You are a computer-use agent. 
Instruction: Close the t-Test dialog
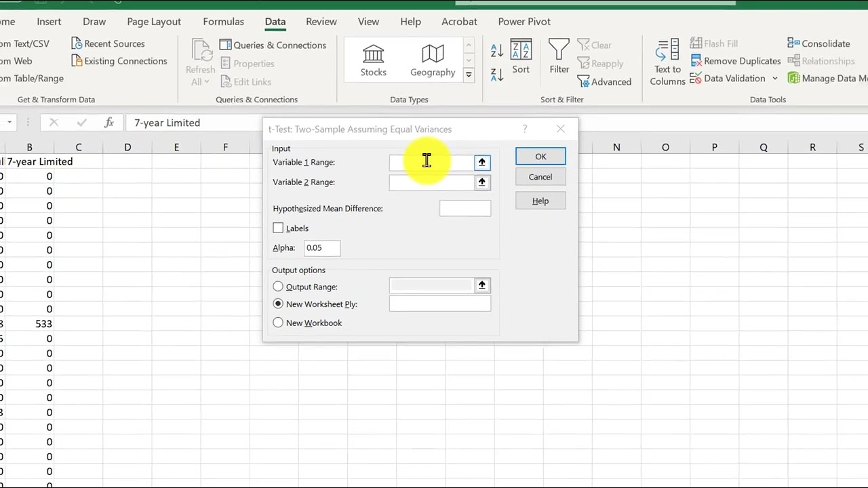click(x=560, y=129)
